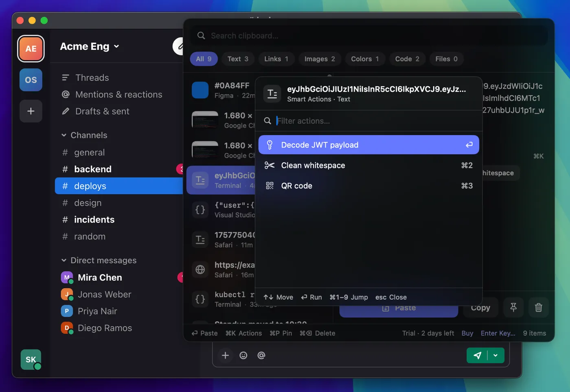
Task: Select the Colors 1 filter tab
Action: point(365,59)
